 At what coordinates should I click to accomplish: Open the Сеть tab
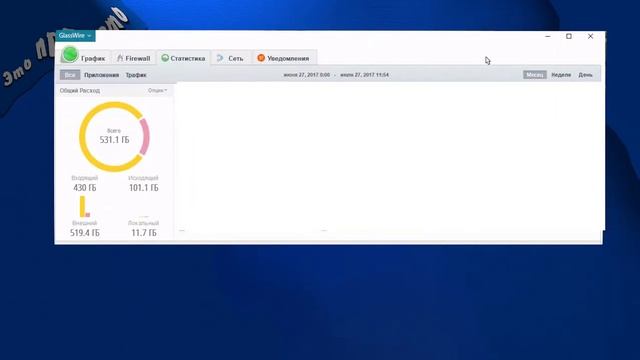click(x=231, y=58)
